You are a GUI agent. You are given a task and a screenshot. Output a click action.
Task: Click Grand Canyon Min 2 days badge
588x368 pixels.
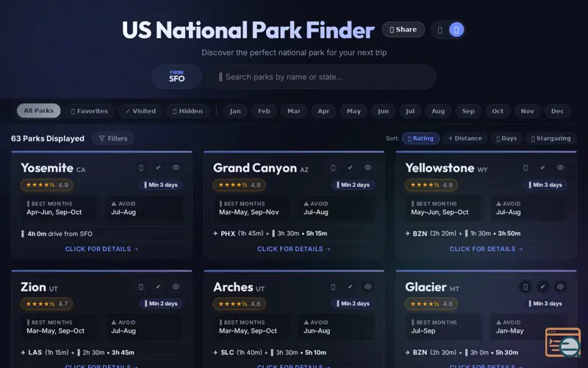tap(353, 185)
